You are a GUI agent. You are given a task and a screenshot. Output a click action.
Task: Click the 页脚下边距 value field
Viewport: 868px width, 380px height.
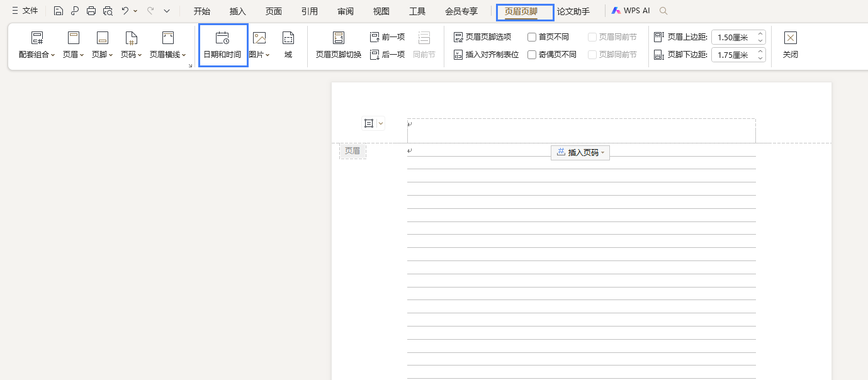click(733, 55)
